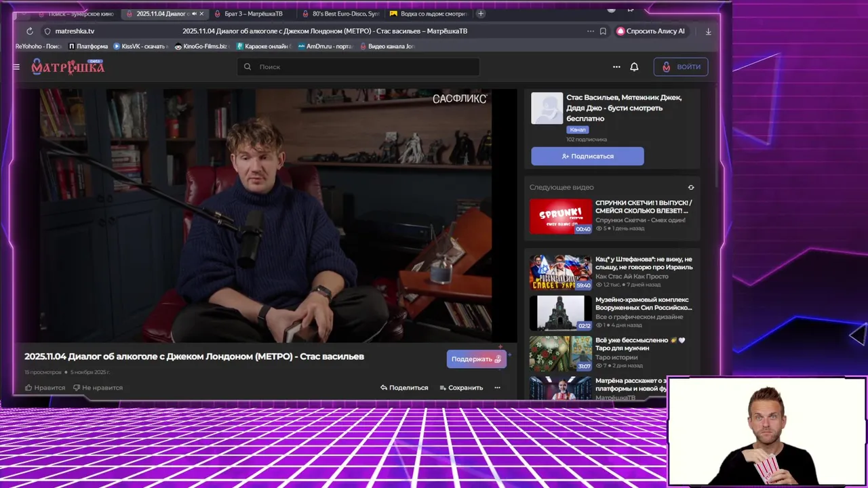Viewport: 868px width, 488px height.
Task: Open the hamburger side menu
Action: 16,67
